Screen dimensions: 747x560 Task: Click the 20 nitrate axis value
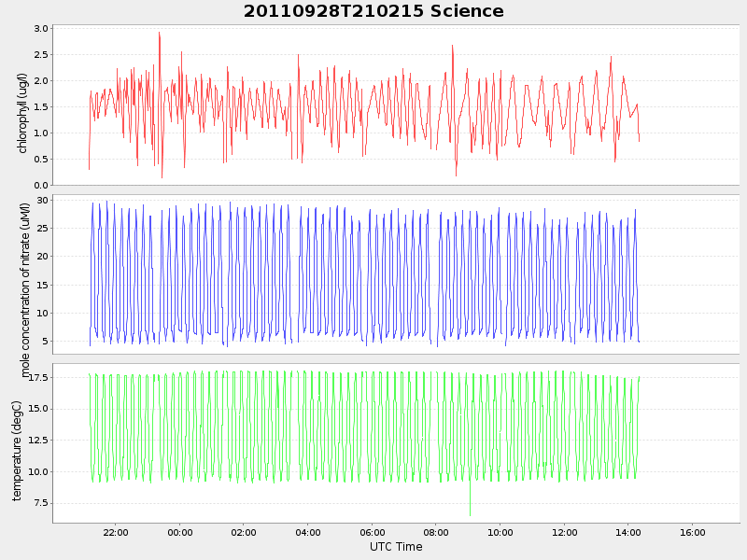[x=43, y=256]
